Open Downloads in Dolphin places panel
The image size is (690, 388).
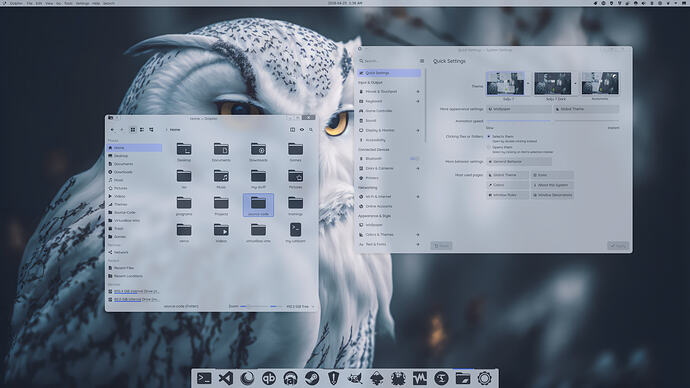coord(135,172)
